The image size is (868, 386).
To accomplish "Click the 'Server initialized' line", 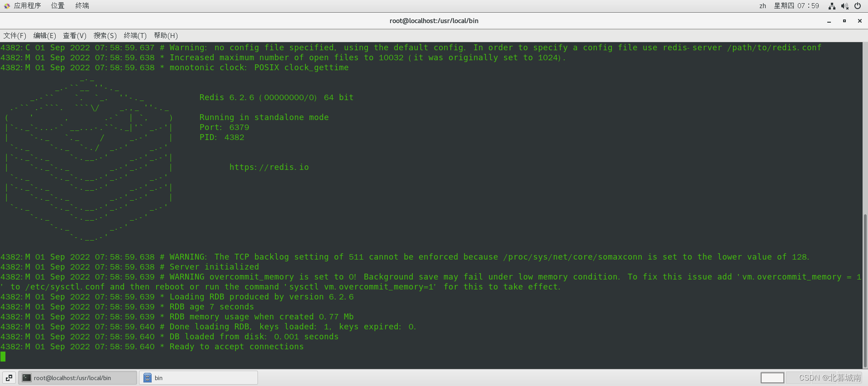I will [x=130, y=267].
